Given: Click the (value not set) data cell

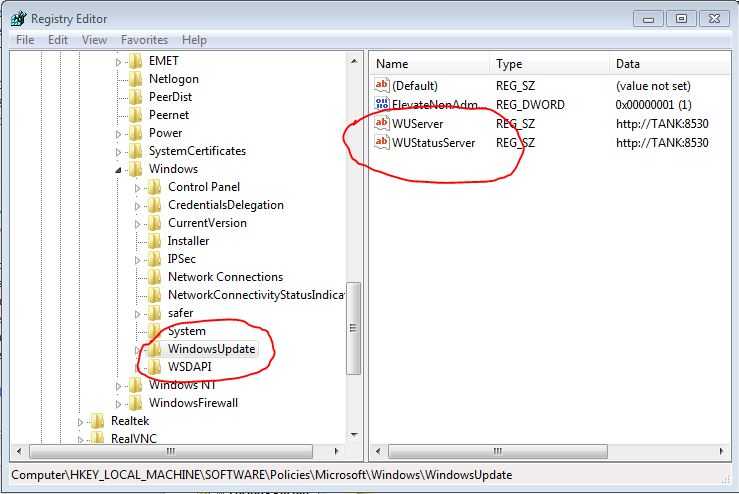Looking at the screenshot, I should point(653,86).
